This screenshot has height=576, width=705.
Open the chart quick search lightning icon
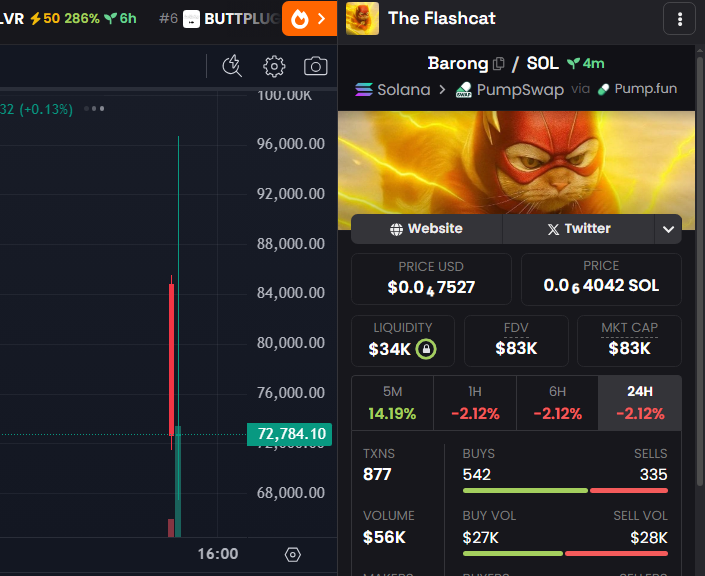[x=232, y=67]
